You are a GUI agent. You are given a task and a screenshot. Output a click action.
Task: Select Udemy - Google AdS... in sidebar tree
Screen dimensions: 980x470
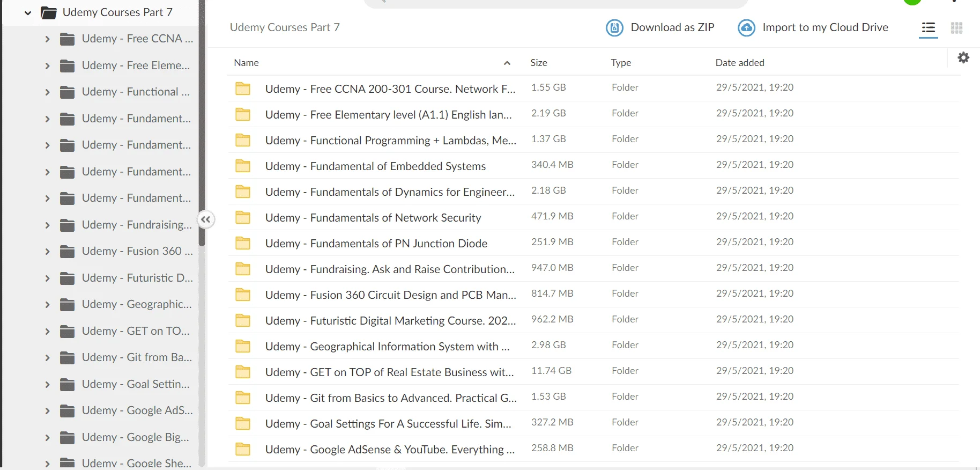click(137, 410)
